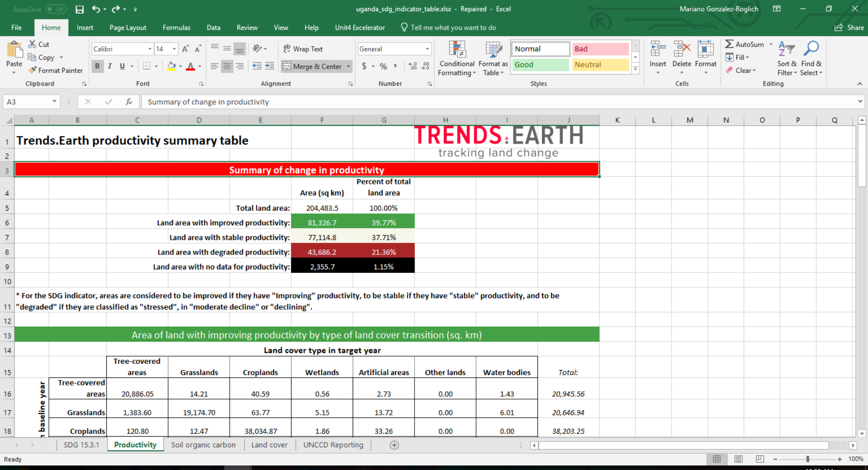Click the Increase Font Size icon
The image size is (868, 470).
[185, 49]
